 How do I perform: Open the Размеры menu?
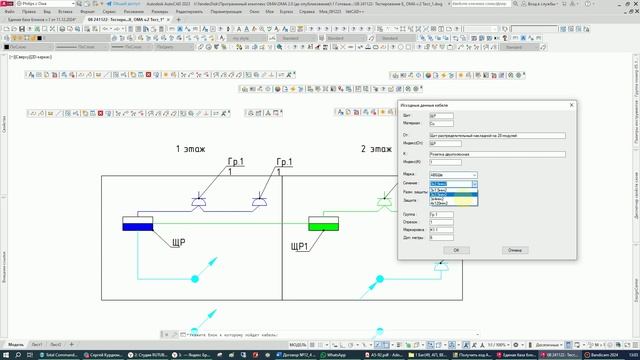point(160,12)
